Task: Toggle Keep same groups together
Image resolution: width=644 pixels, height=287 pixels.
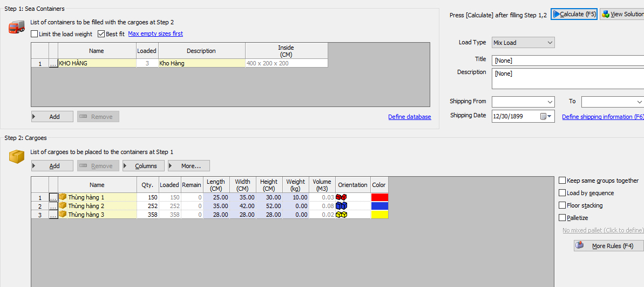Action: [x=562, y=181]
